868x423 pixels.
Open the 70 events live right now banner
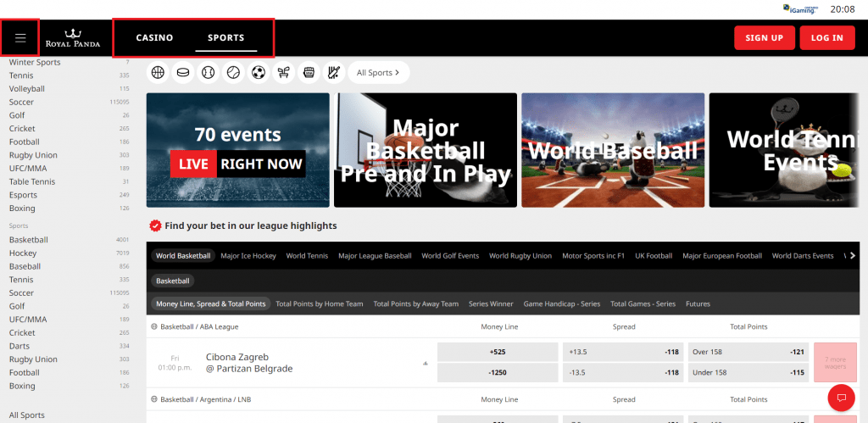238,150
